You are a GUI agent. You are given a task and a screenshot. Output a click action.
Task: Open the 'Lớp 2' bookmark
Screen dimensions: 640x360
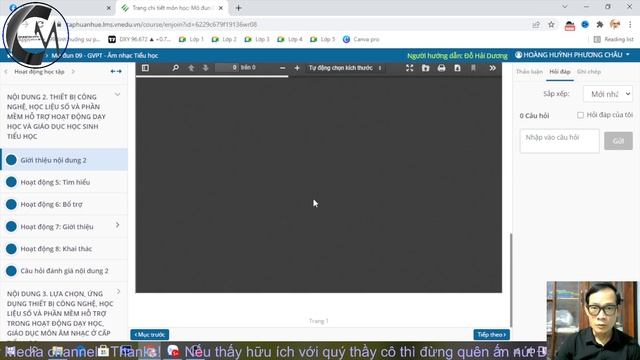point(224,39)
